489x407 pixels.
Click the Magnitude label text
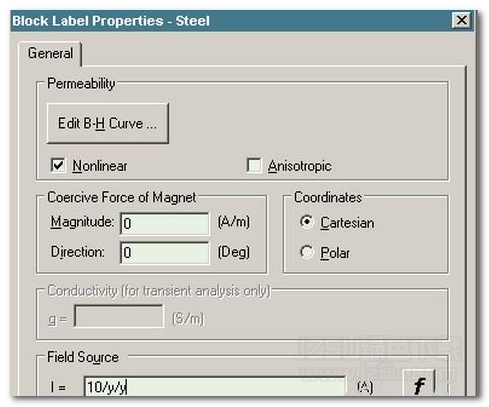pyautogui.click(x=82, y=222)
